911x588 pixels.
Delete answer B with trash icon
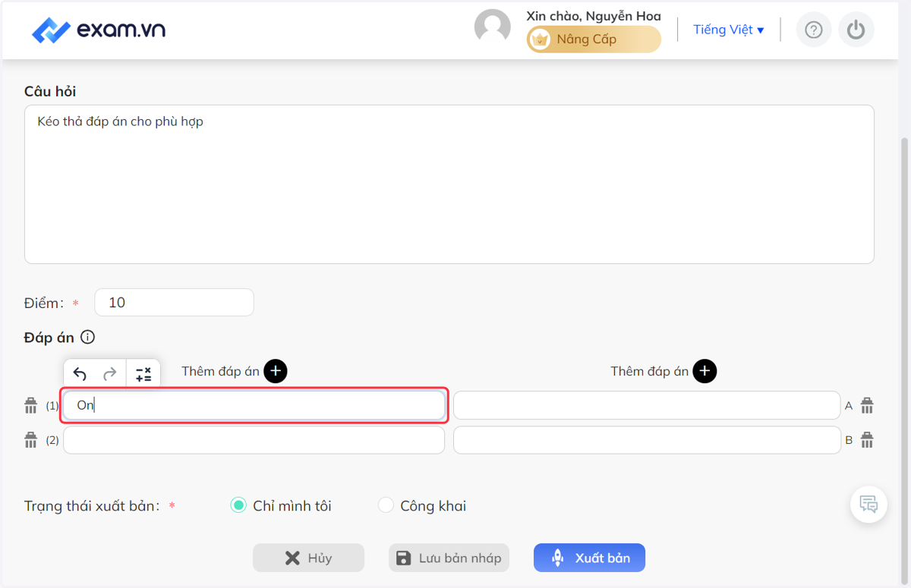click(x=867, y=439)
